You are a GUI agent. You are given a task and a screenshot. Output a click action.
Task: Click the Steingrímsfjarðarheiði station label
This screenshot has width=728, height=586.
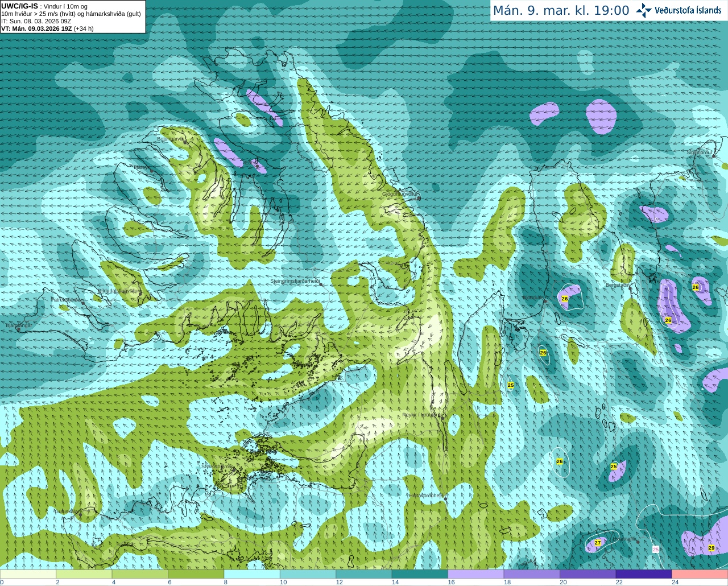tap(295, 281)
